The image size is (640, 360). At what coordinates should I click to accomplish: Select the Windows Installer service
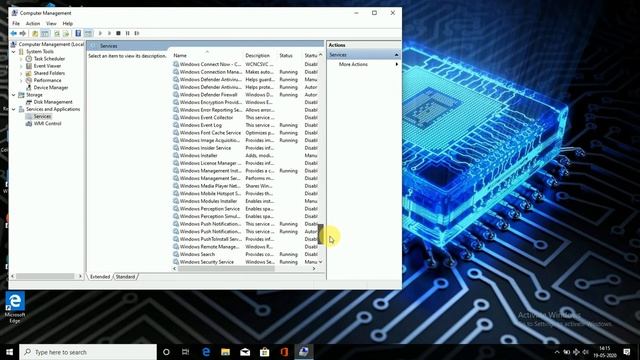pyautogui.click(x=198, y=156)
